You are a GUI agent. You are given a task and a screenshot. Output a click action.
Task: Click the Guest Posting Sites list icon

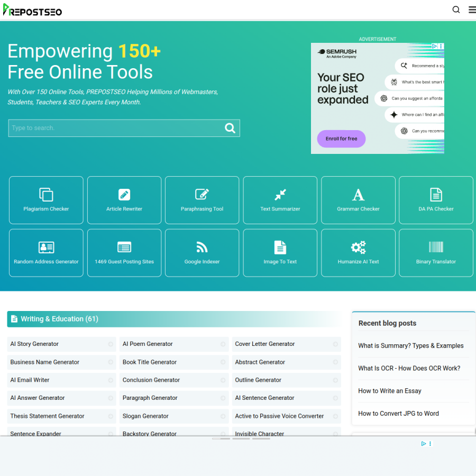(124, 247)
